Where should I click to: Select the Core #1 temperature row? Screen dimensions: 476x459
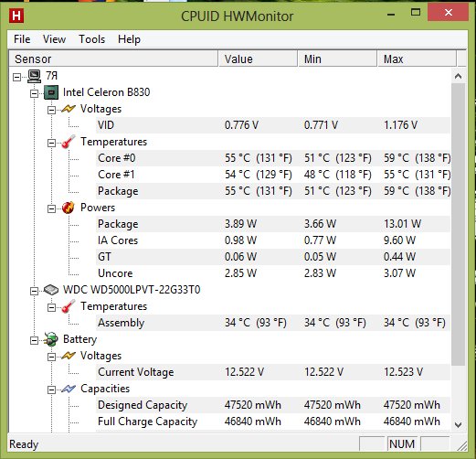click(273, 175)
